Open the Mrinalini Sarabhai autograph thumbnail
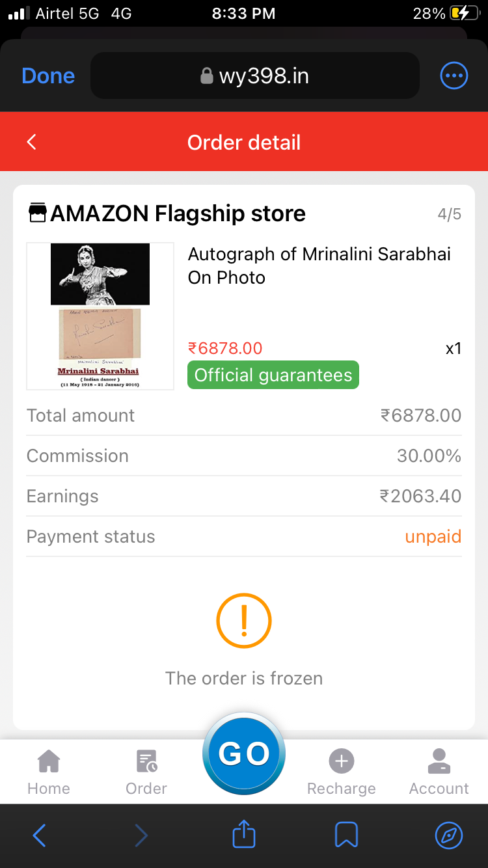This screenshot has width=488, height=868. (100, 316)
